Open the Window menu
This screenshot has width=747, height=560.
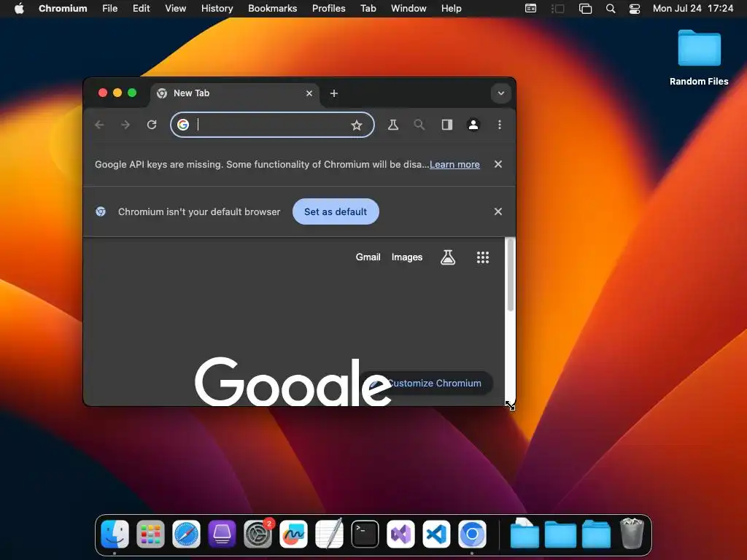tap(409, 9)
